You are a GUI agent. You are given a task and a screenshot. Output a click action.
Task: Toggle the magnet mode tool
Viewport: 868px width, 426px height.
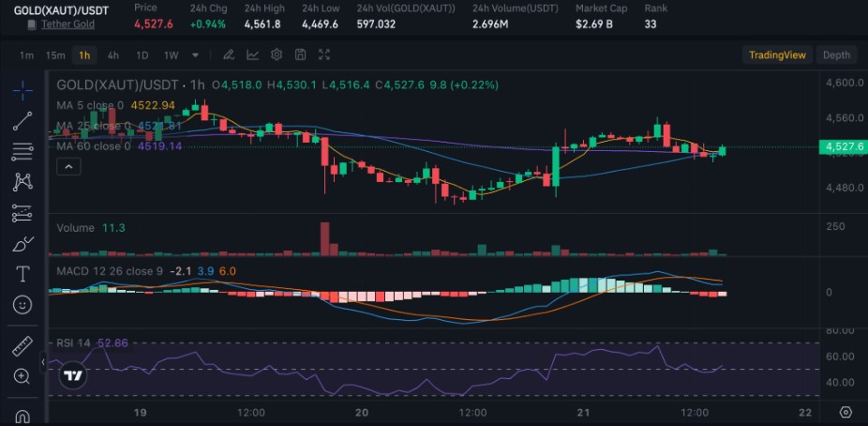point(22,416)
